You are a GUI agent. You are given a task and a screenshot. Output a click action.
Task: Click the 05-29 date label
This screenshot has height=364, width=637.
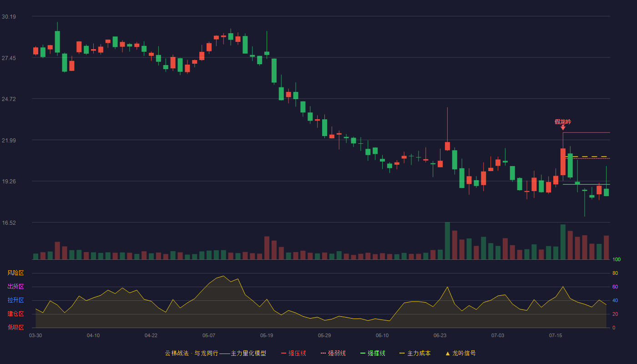click(324, 335)
